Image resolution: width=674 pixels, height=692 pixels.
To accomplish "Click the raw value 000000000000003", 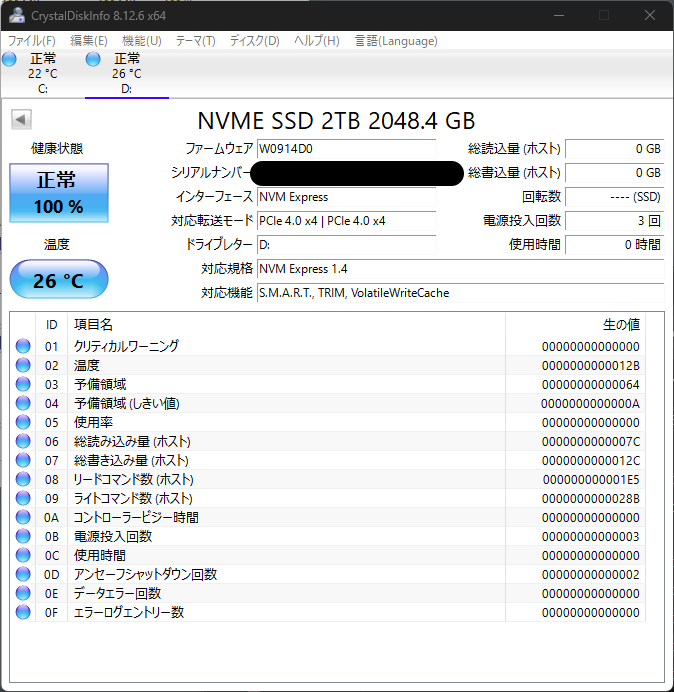I will (591, 537).
